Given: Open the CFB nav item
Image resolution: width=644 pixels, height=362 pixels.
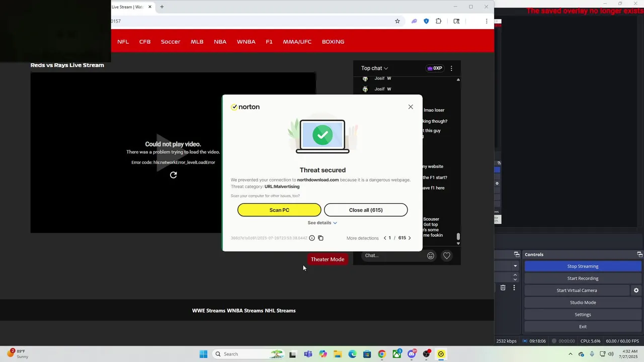Looking at the screenshot, I should [145, 42].
